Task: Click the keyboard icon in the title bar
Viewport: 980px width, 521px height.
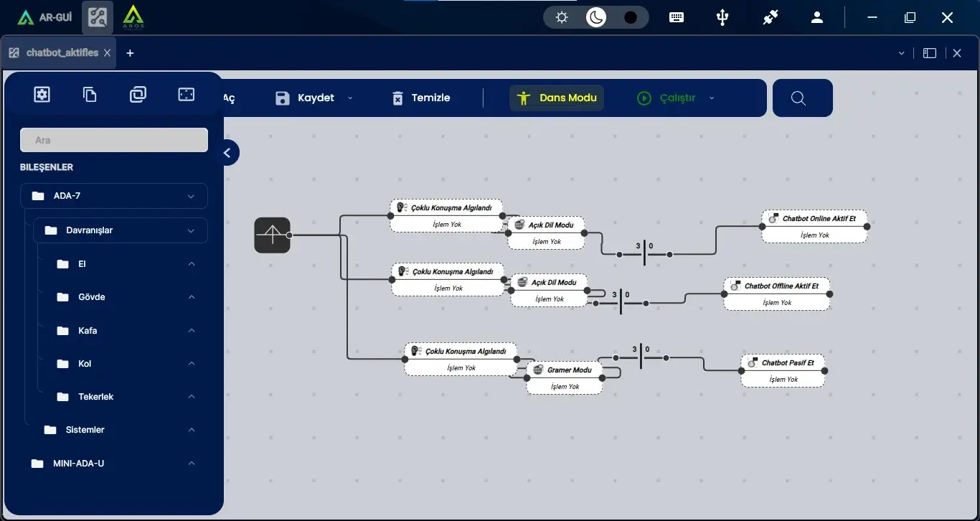Action: 676,17
